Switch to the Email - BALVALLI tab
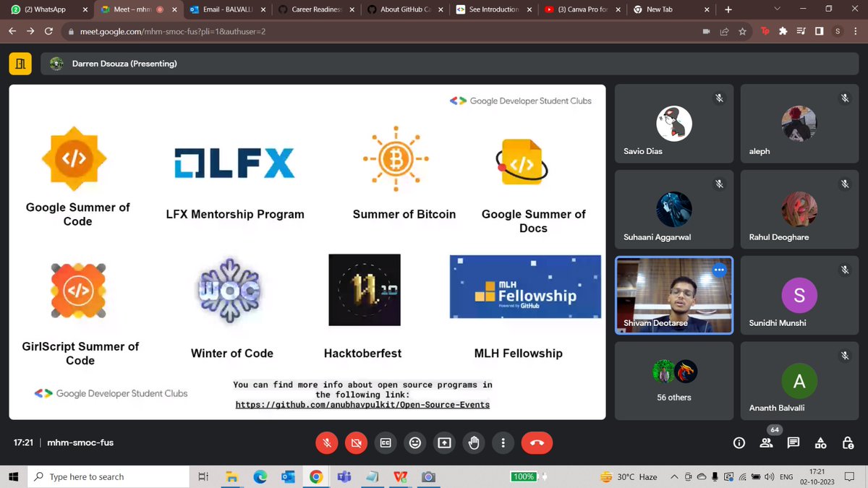This screenshot has height=488, width=868. point(227,10)
